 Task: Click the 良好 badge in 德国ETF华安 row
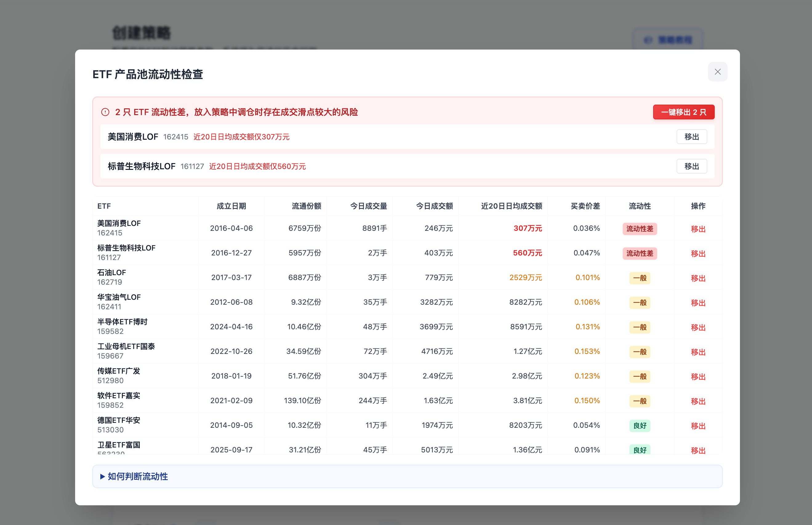[640, 426]
